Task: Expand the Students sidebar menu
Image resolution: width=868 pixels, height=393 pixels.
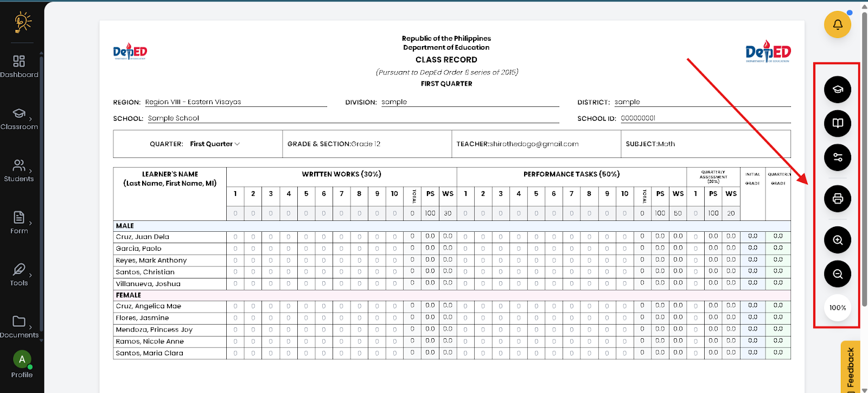Action: point(19,170)
